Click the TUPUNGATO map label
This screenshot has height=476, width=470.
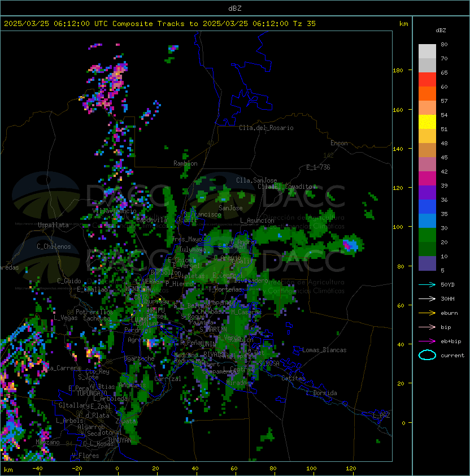(x=92, y=393)
